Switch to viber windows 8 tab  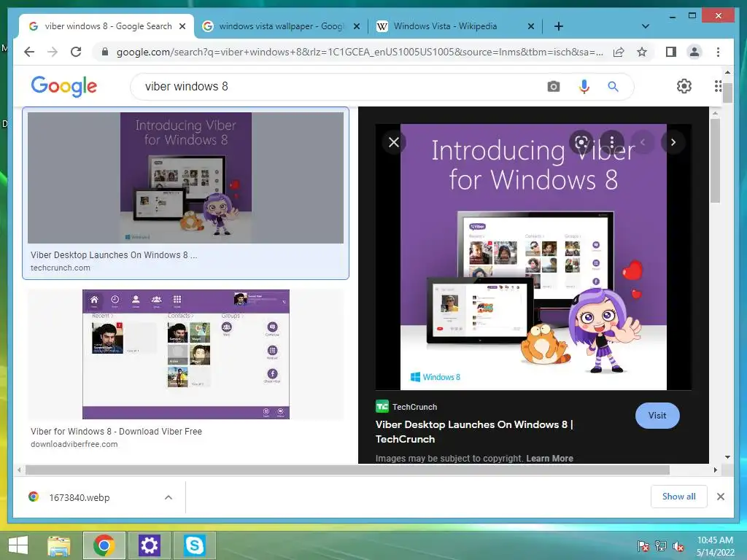pyautogui.click(x=108, y=26)
